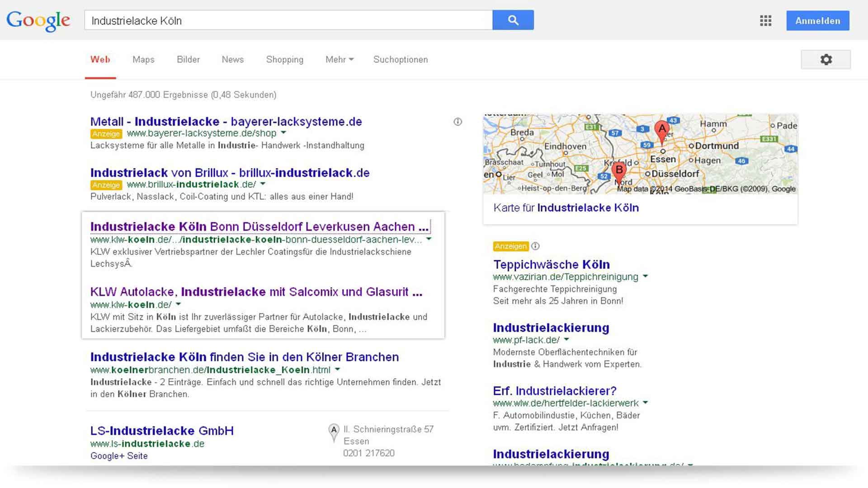The height and width of the screenshot is (488, 868).
Task: Switch to the Bilder tab
Action: (x=188, y=60)
